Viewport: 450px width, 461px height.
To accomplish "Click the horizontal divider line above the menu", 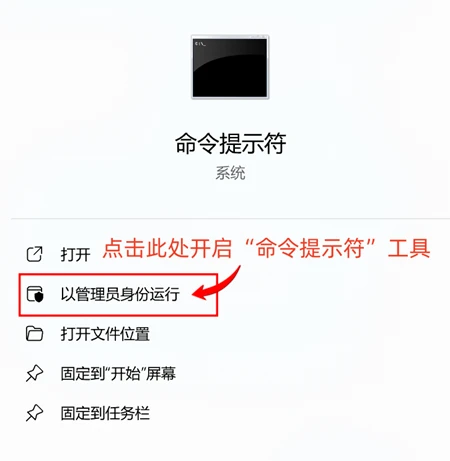I will pyautogui.click(x=230, y=219).
